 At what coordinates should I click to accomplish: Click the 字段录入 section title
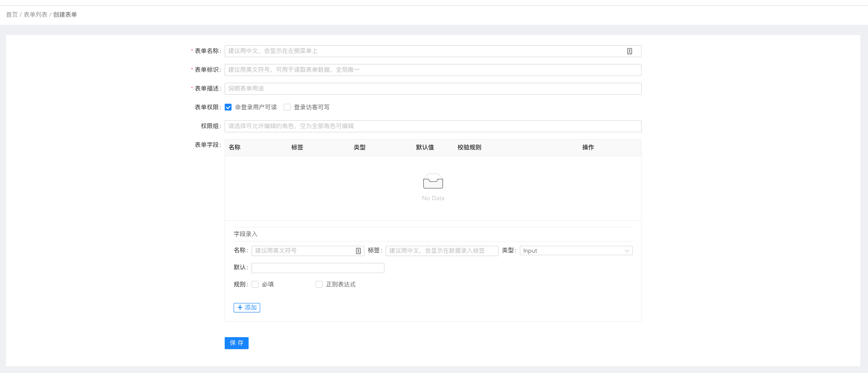(x=246, y=234)
